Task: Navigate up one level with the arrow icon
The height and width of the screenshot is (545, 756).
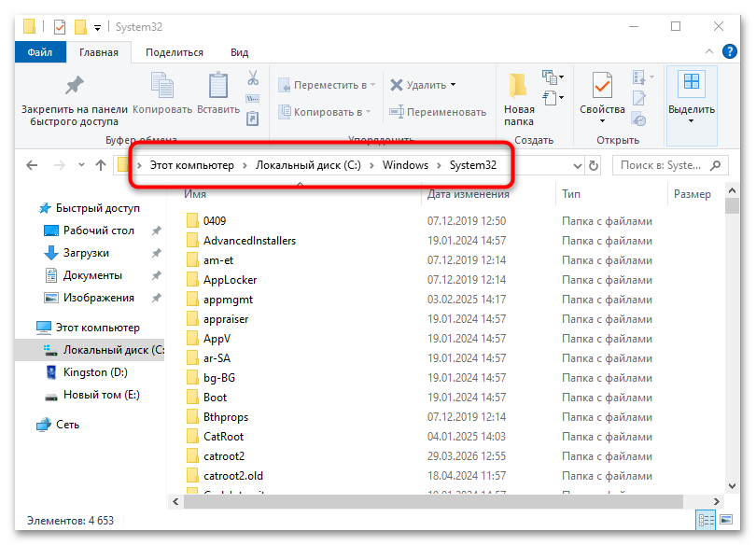Action: (x=101, y=165)
